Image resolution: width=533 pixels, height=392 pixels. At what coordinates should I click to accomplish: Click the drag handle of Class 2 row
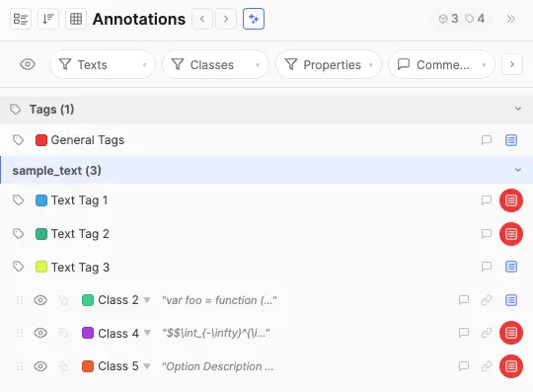[x=20, y=300]
